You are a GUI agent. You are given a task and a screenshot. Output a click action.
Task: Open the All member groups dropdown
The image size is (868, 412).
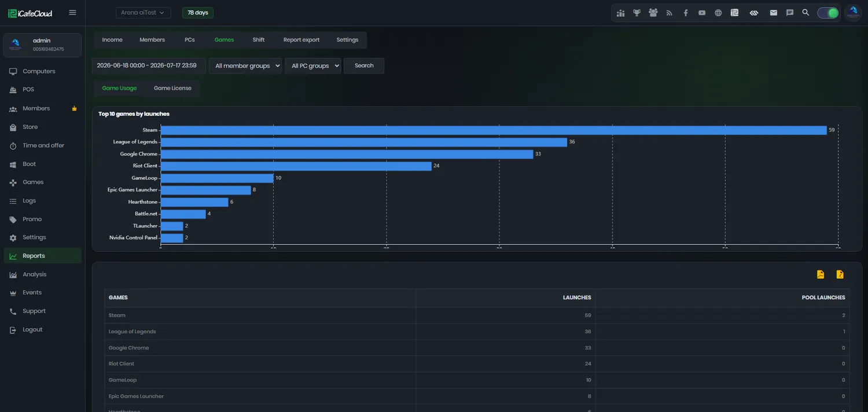click(245, 66)
